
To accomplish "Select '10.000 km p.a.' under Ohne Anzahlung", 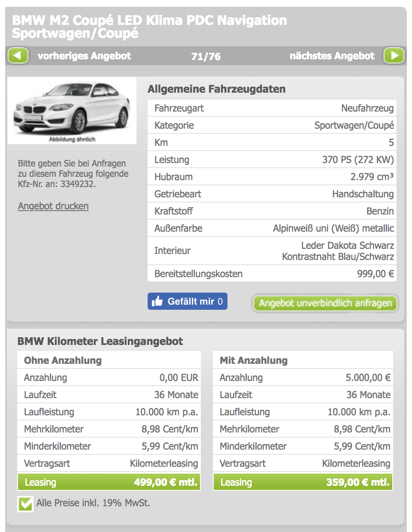I will (167, 412).
